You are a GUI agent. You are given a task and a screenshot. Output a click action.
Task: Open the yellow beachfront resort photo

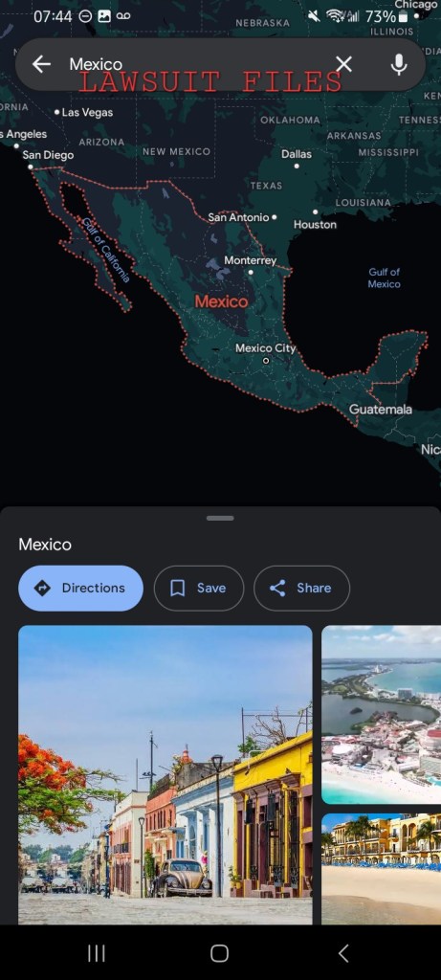tap(381, 869)
